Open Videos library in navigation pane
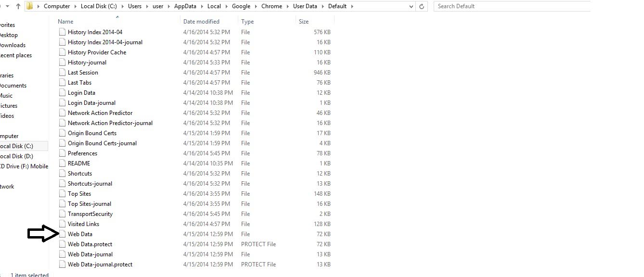 coord(7,115)
